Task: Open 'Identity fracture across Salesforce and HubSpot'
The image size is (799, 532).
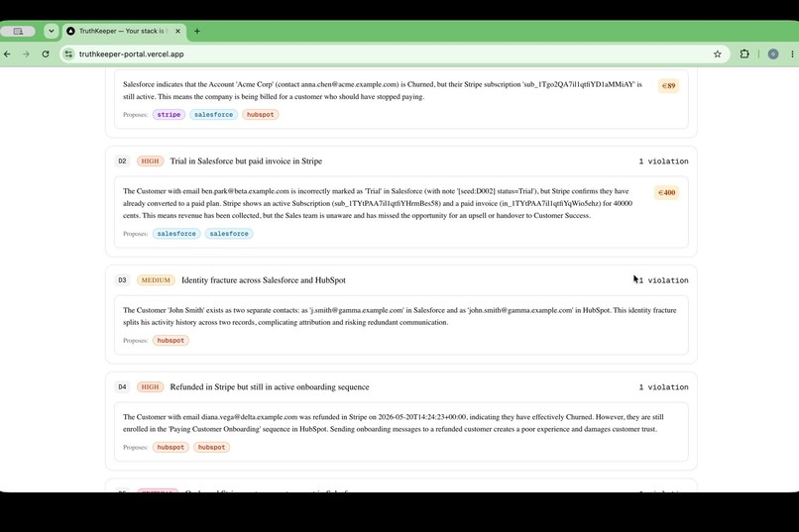Action: coord(264,280)
